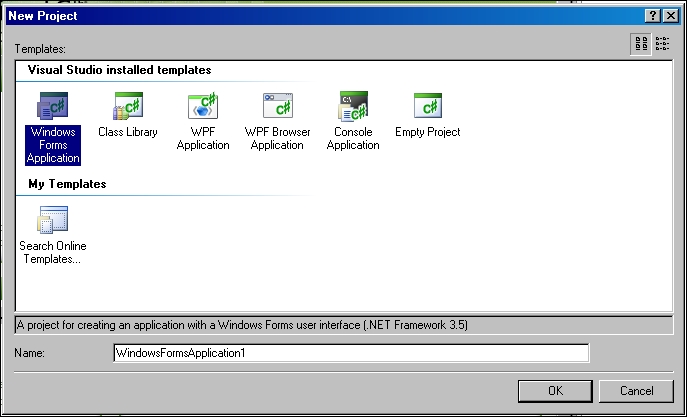687x417 pixels.
Task: Select the Class Library template icon
Action: [127, 106]
